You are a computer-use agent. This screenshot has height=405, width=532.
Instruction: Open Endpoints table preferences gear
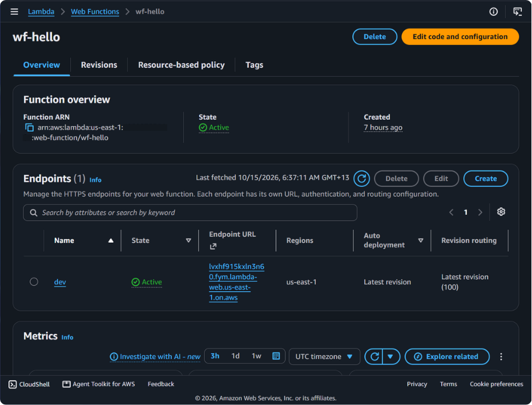(501, 212)
